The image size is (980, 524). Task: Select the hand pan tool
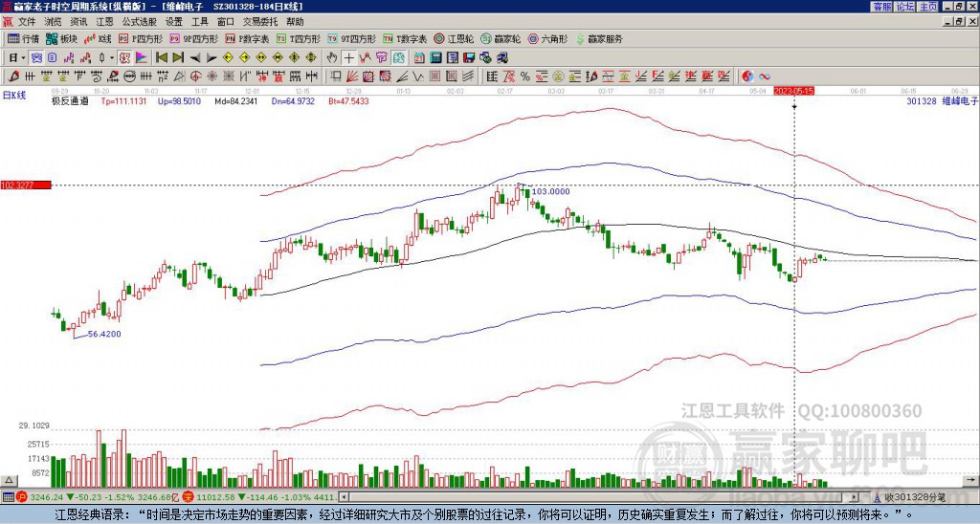pos(332,58)
